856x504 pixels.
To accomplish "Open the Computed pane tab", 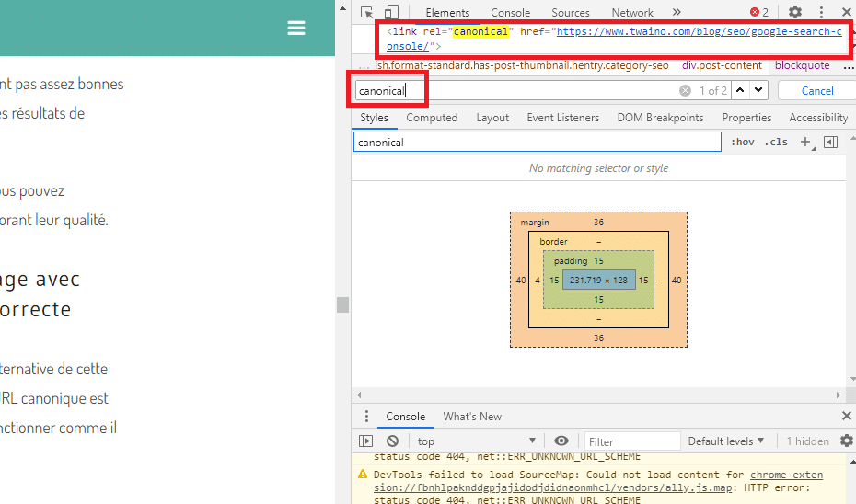I will point(432,118).
